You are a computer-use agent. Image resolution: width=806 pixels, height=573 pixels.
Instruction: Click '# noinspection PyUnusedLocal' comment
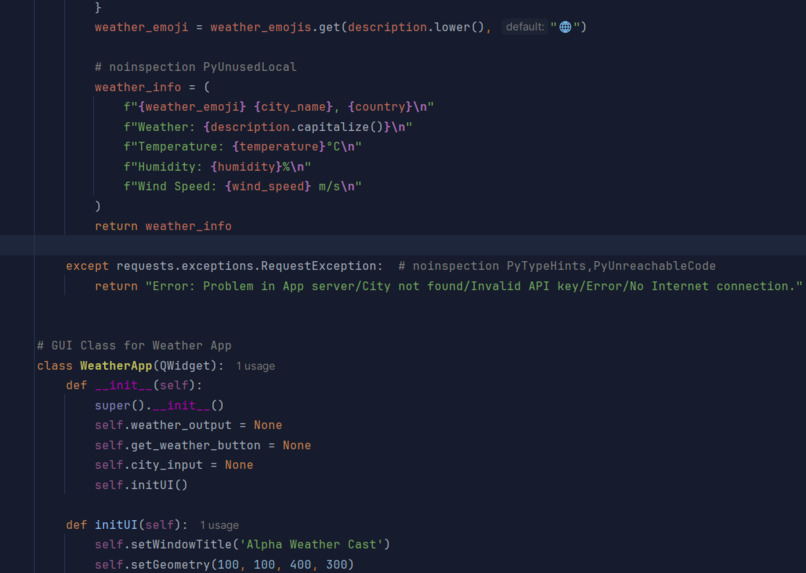click(195, 67)
